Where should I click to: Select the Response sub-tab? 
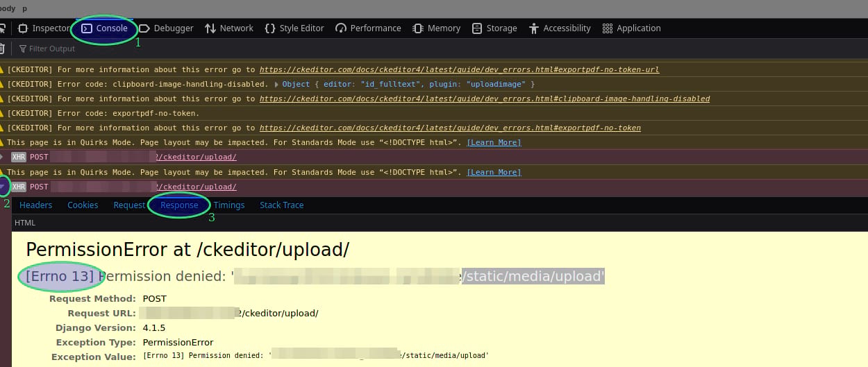pyautogui.click(x=179, y=205)
